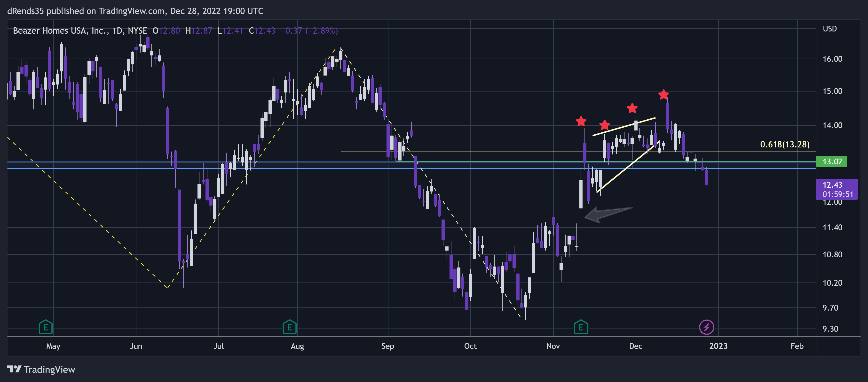868x382 pixels.
Task: Click the 9.70 price axis label
Action: (830, 308)
